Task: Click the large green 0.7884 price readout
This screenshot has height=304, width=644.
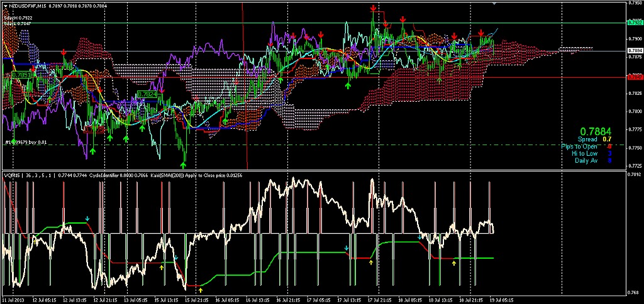Action: [x=596, y=132]
